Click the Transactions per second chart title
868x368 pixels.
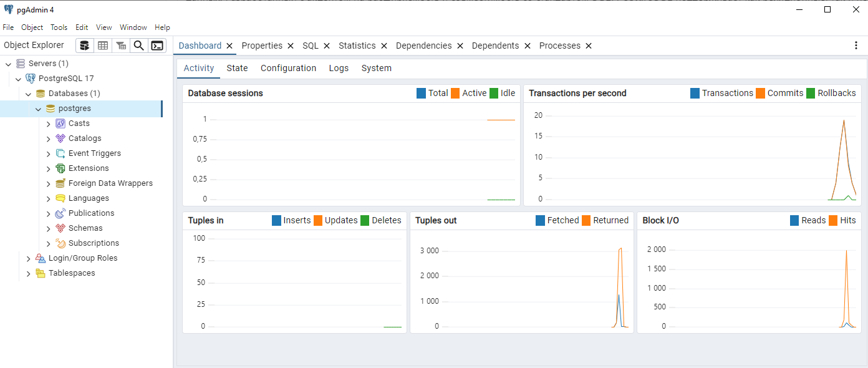click(577, 93)
